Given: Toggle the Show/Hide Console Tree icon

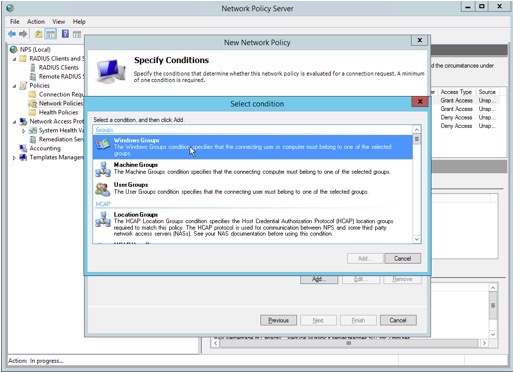Looking at the screenshot, I should tap(51, 34).
